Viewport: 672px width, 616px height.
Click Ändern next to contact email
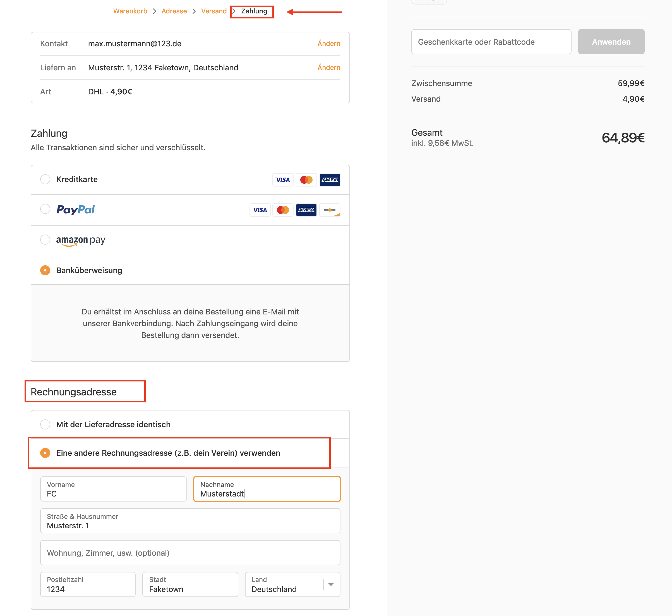pos(328,43)
